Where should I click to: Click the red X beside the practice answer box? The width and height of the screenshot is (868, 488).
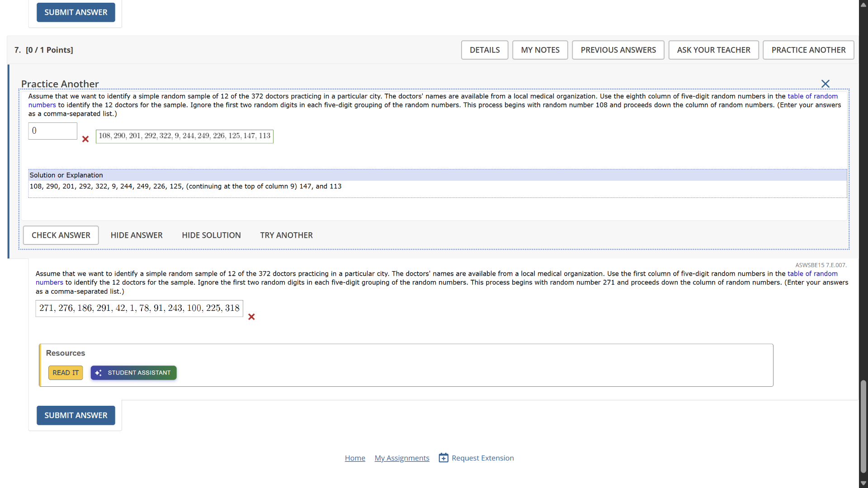pos(85,139)
